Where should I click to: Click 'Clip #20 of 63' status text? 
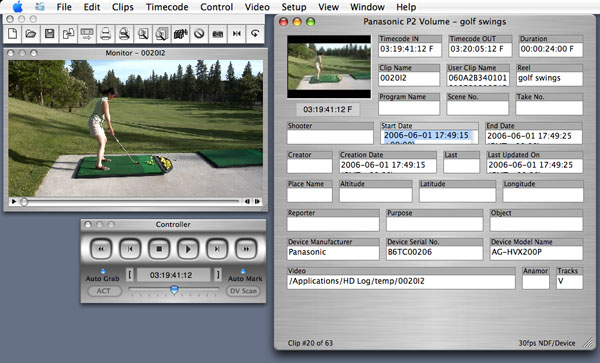tap(310, 343)
